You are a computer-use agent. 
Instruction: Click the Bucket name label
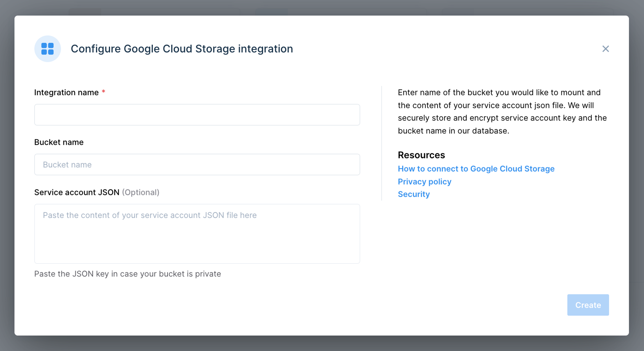pos(59,142)
